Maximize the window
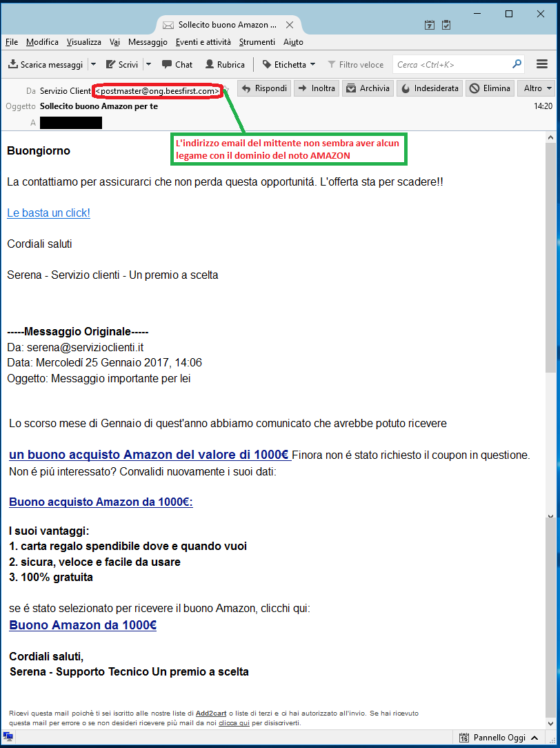The image size is (560, 748). [509, 14]
